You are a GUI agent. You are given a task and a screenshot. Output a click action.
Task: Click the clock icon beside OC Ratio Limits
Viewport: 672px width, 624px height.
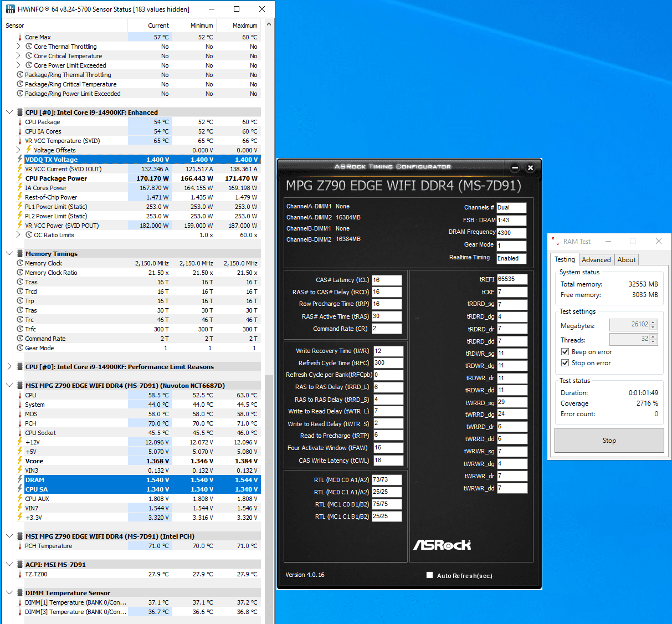pyautogui.click(x=29, y=235)
